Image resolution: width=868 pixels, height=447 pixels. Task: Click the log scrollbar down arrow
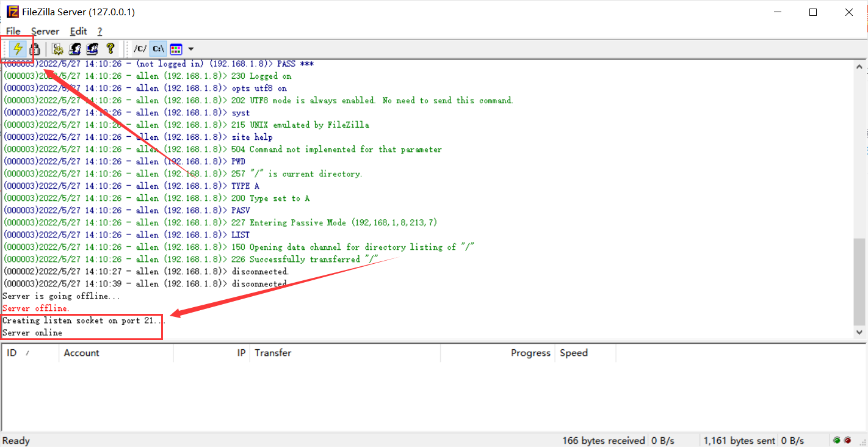pyautogui.click(x=859, y=332)
